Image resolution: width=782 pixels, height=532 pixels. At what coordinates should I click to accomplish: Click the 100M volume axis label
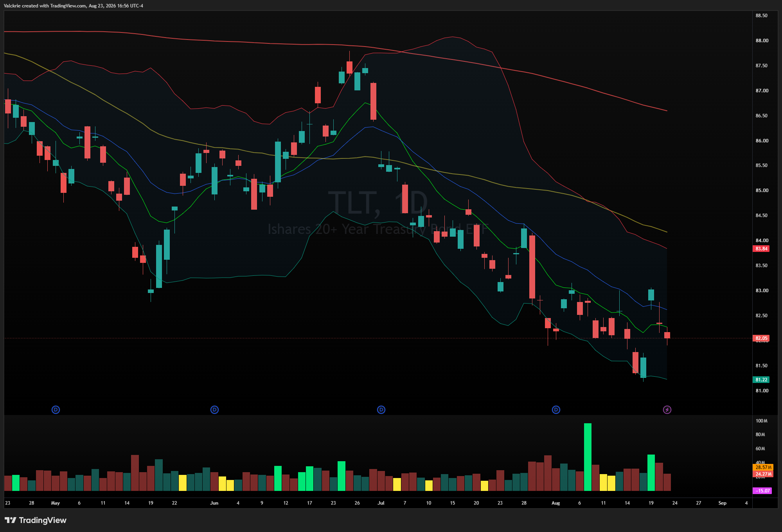click(x=761, y=421)
